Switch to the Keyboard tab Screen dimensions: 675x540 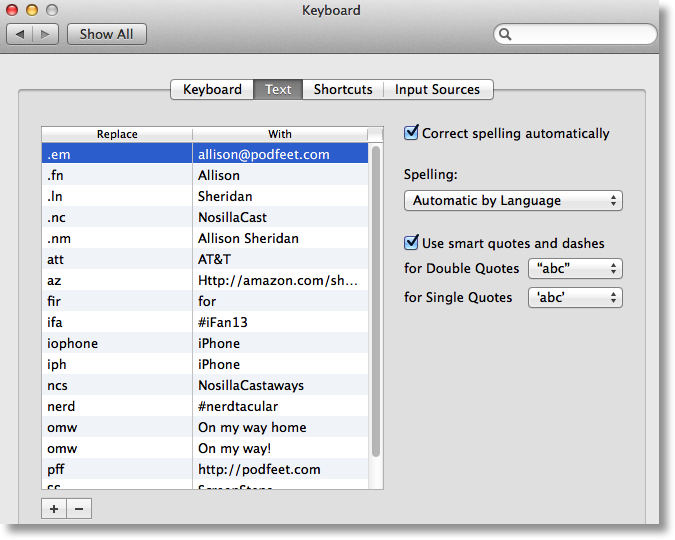[212, 90]
